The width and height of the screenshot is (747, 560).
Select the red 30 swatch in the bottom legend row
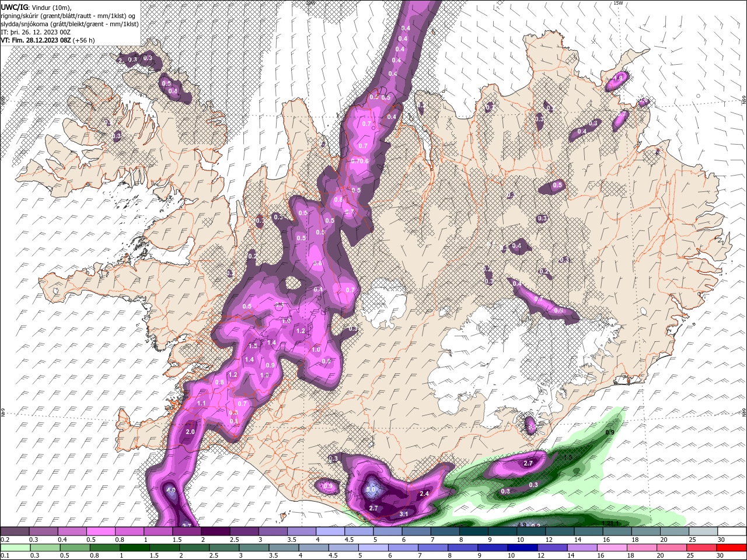tap(732, 548)
